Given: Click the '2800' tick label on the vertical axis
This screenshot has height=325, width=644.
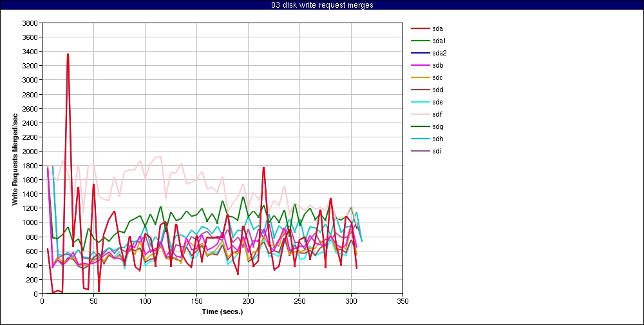Looking at the screenshot, I should coord(31,94).
